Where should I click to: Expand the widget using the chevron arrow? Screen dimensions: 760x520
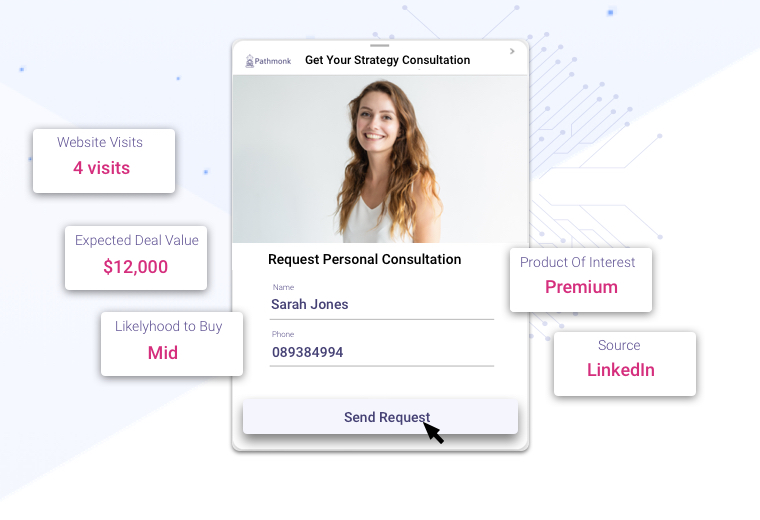(x=512, y=51)
